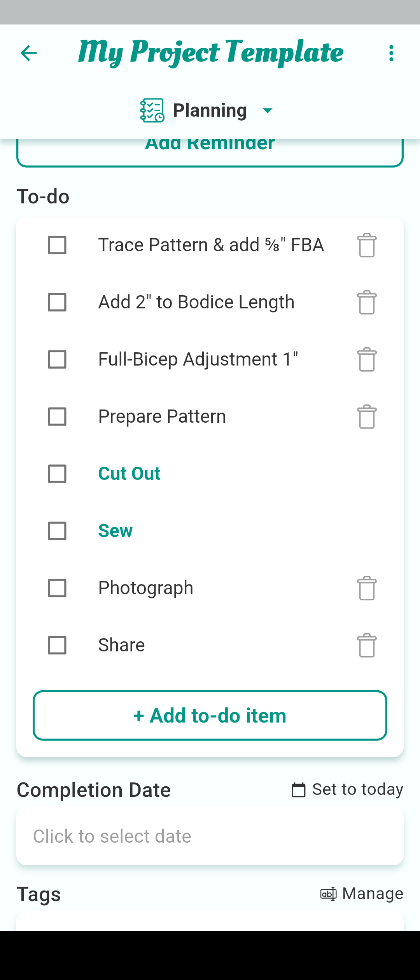Screen dimensions: 420x980
Task: Delete the Share to-do item
Action: pos(367,646)
